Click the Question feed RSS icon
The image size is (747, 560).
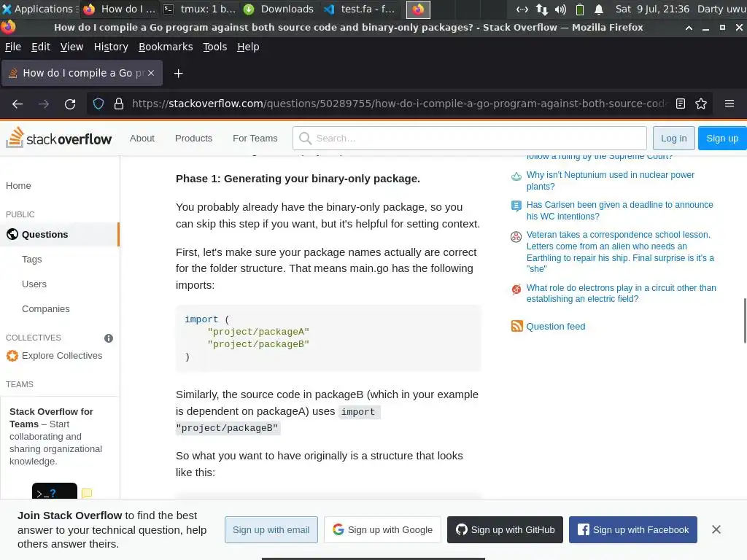pyautogui.click(x=517, y=326)
